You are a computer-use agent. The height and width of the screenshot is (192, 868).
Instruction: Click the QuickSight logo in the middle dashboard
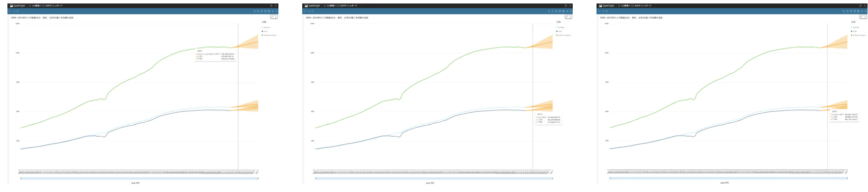312,5
